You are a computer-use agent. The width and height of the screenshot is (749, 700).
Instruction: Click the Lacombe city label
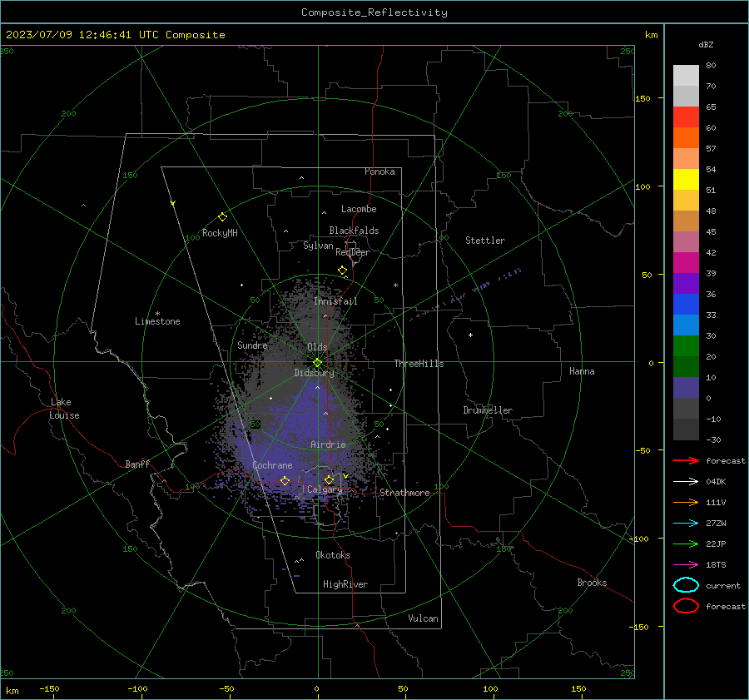pyautogui.click(x=359, y=209)
